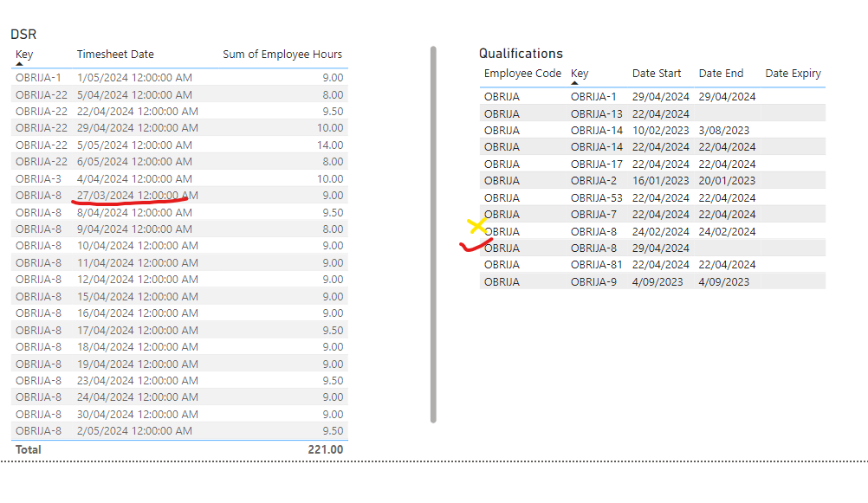
Task: Select Employee Code cell in OBRIJA-9 row
Action: [502, 282]
